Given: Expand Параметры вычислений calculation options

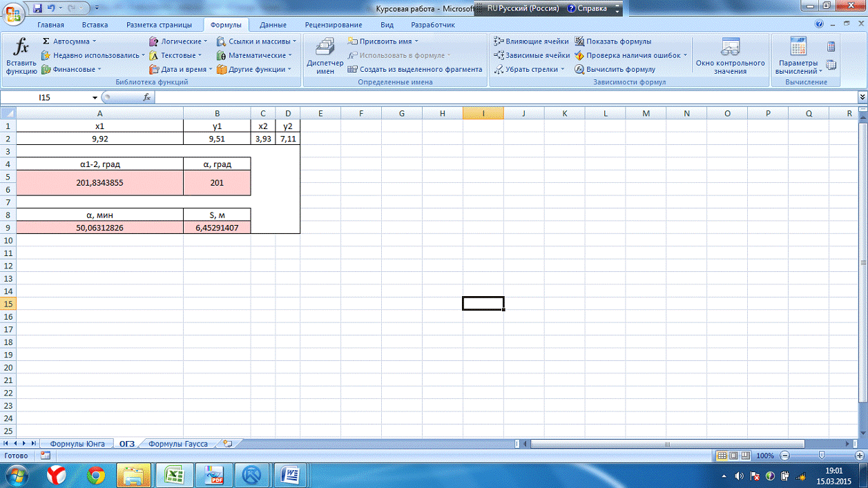Looking at the screenshot, I should click(x=798, y=71).
